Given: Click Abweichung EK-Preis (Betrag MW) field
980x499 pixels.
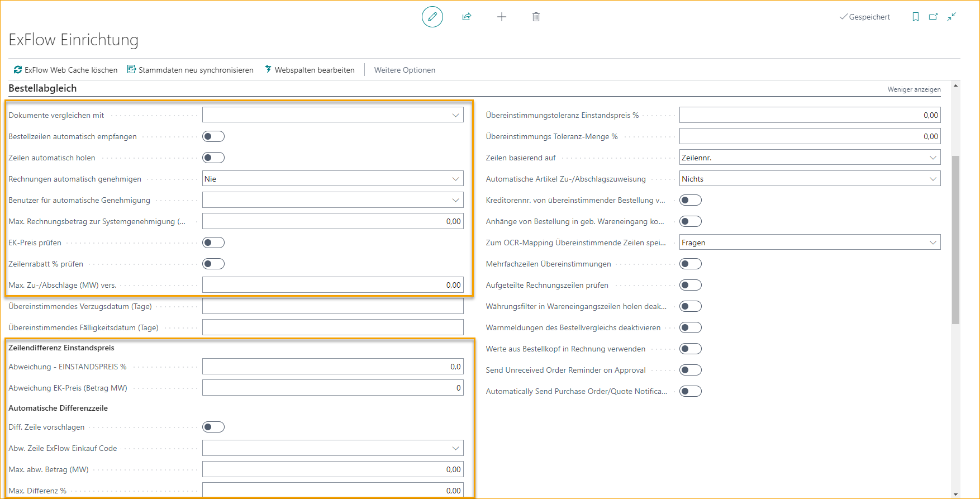Looking at the screenshot, I should (x=333, y=388).
